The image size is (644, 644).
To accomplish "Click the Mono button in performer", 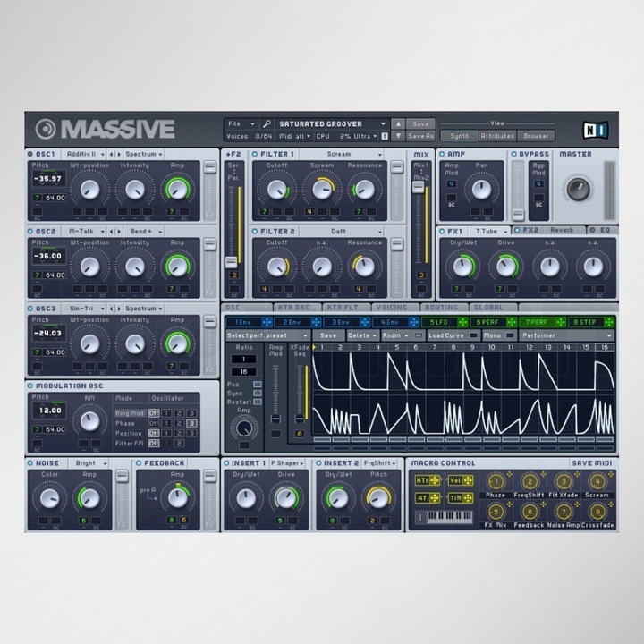I will click(x=499, y=335).
